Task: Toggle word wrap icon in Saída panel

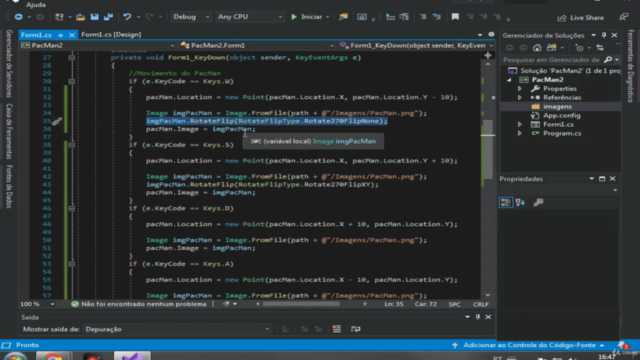Action: [x=356, y=329]
